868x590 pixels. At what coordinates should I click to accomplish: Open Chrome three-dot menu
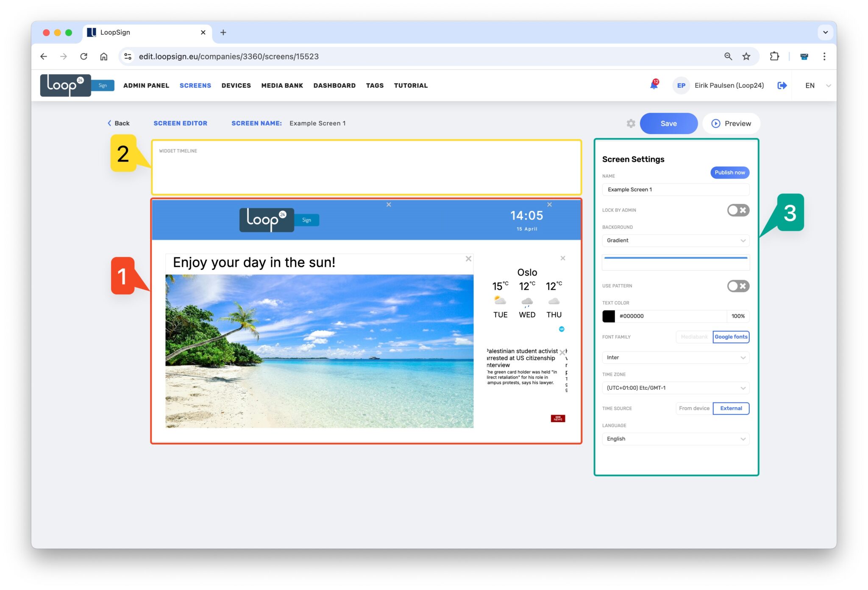point(824,56)
